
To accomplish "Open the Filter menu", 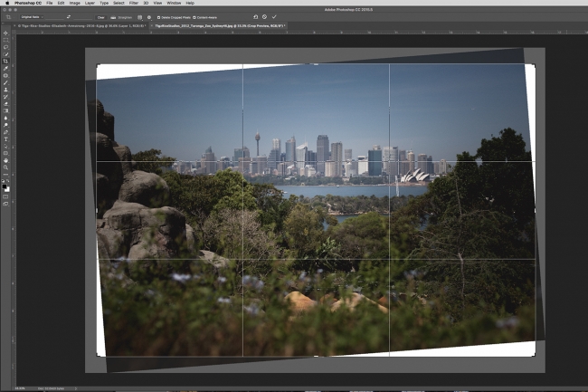I will point(134,3).
